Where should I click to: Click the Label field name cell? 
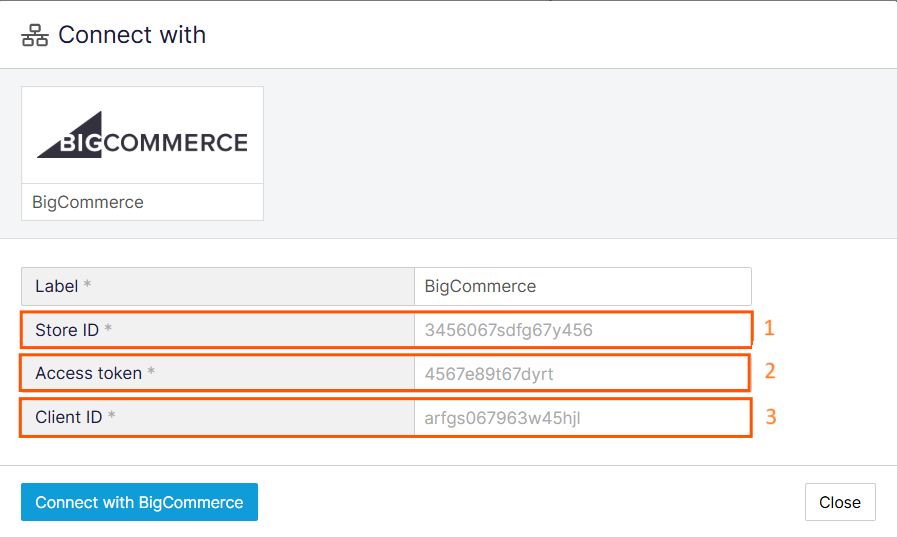pyautogui.click(x=218, y=287)
